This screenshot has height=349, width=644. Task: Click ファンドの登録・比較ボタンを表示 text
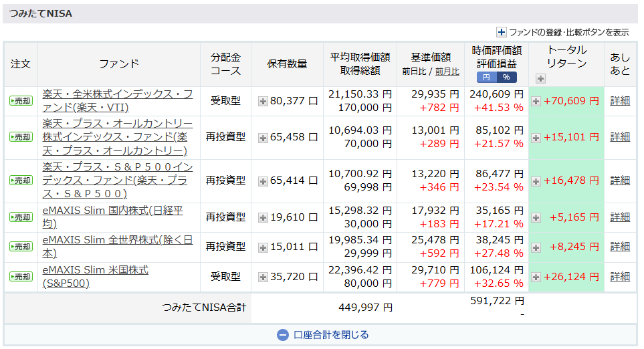(569, 33)
